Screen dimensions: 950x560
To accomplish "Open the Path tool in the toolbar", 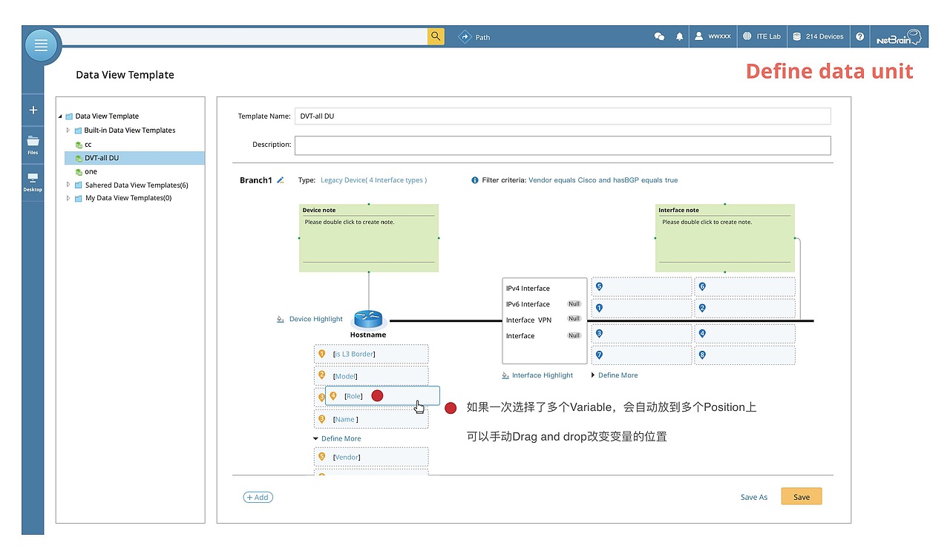I will coord(475,36).
